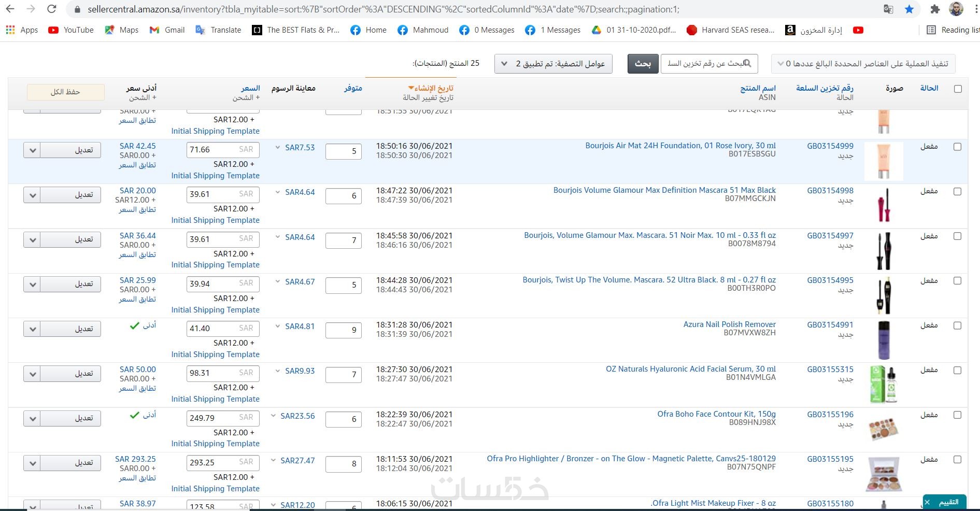This screenshot has height=511, width=980.
Task: Select the checkbox for SKU GB03155195
Action: pyautogui.click(x=958, y=459)
